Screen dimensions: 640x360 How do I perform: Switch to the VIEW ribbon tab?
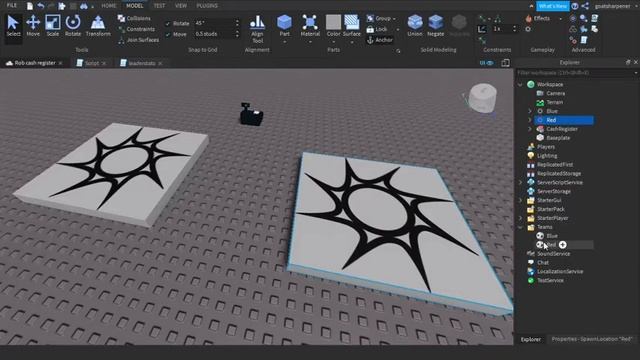click(180, 6)
